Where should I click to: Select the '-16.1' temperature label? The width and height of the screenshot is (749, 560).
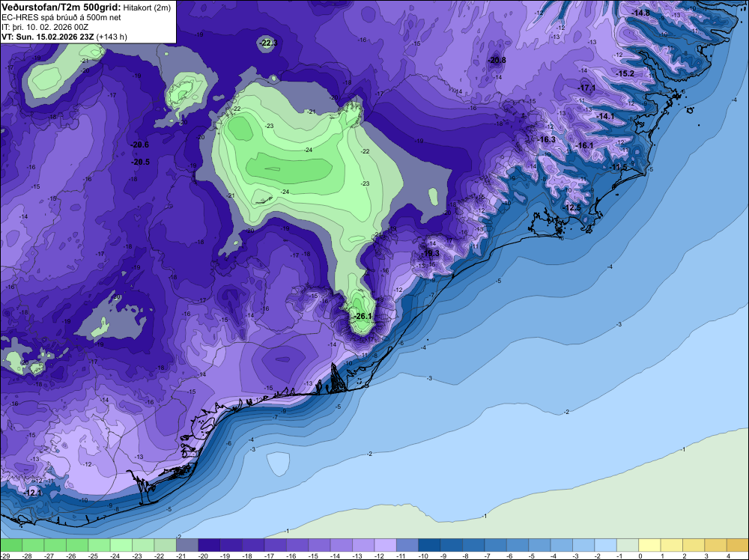point(583,145)
